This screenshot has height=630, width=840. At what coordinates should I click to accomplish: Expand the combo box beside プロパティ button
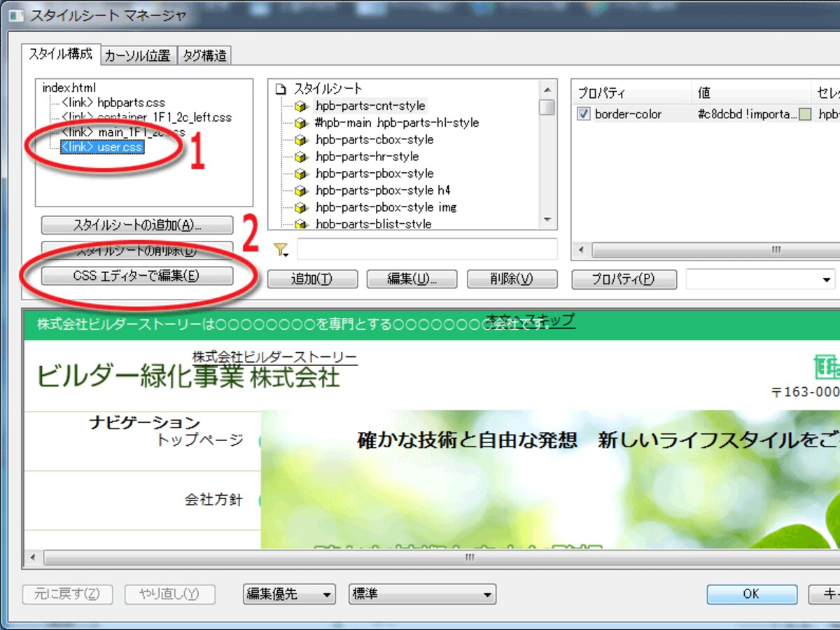(760, 279)
